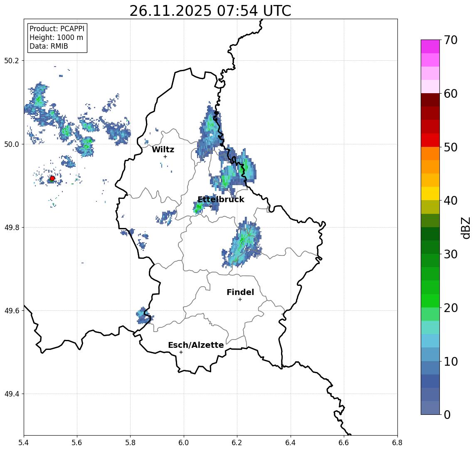476x451 pixels.
Task: Click the dBZ colorbar label
Action: coord(465,228)
